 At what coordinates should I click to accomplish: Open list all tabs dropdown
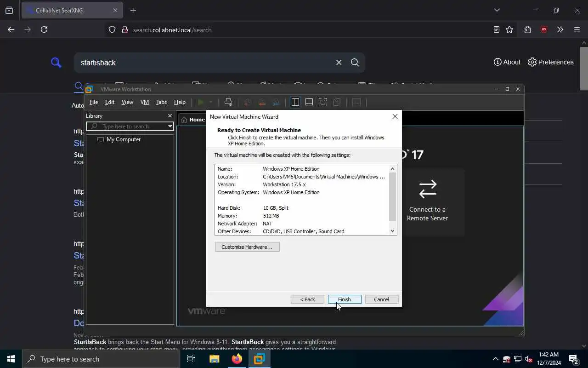[497, 10]
